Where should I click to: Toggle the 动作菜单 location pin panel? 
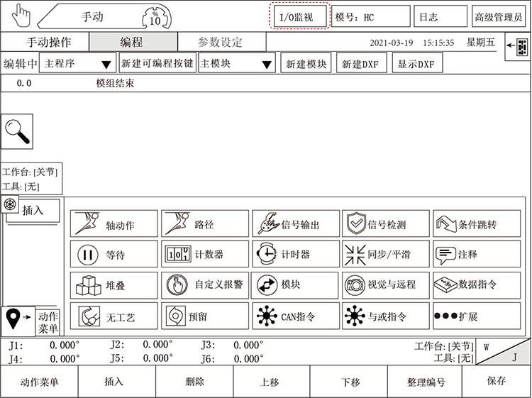(x=31, y=321)
